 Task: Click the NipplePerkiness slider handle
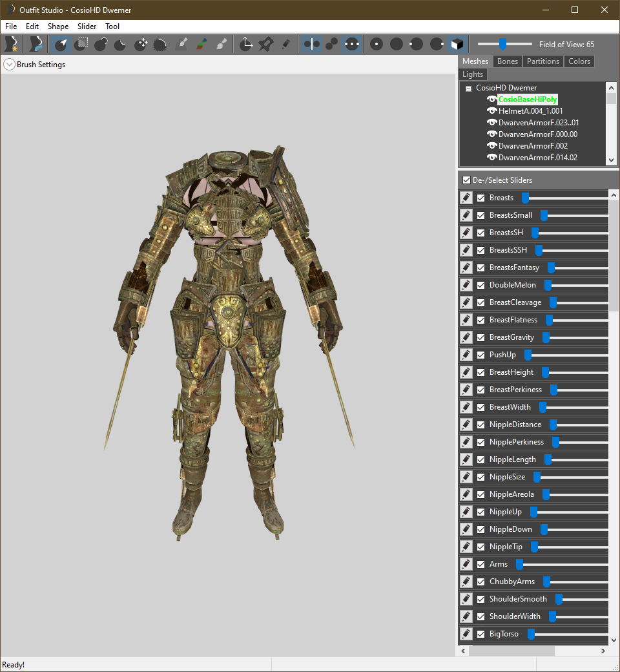pos(555,442)
